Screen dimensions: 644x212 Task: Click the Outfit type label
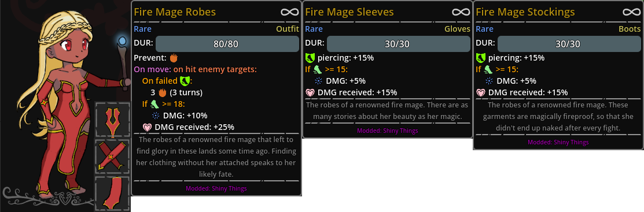click(x=288, y=29)
